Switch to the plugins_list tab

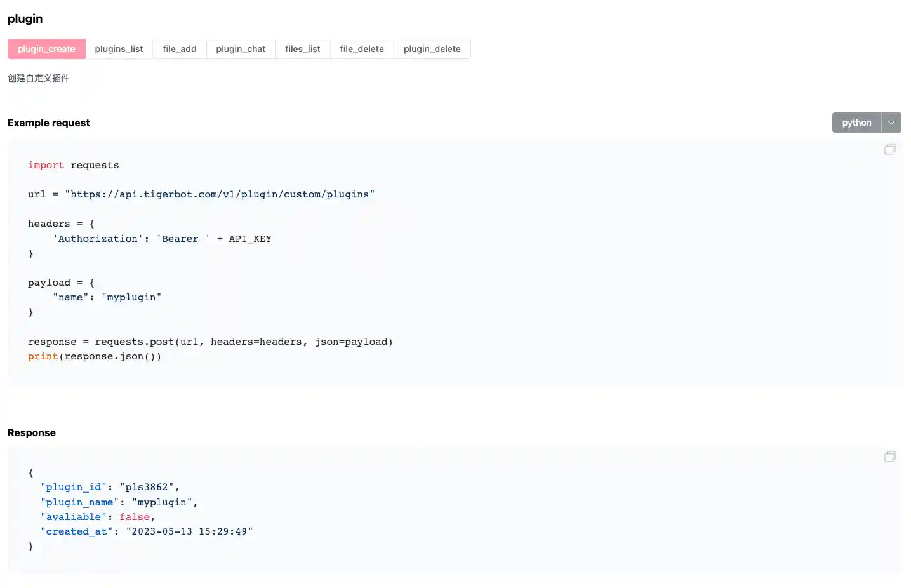click(119, 48)
